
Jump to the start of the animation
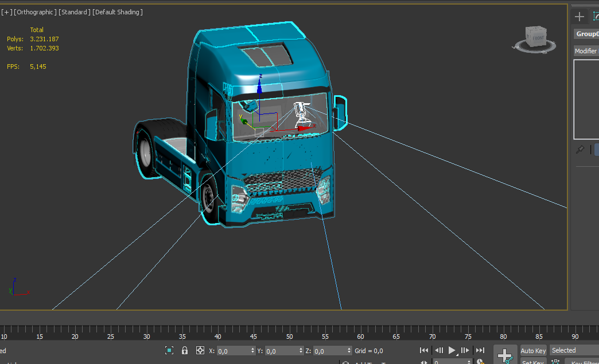click(424, 350)
